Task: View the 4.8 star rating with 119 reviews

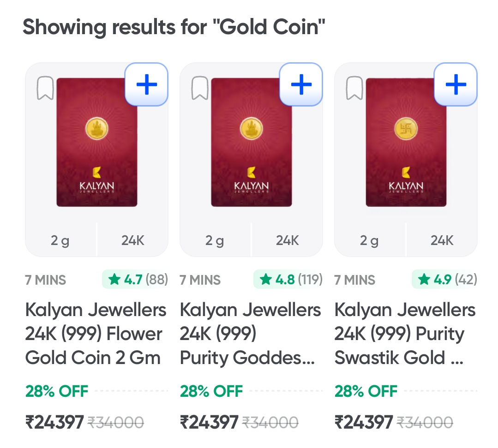Action: 288,280
